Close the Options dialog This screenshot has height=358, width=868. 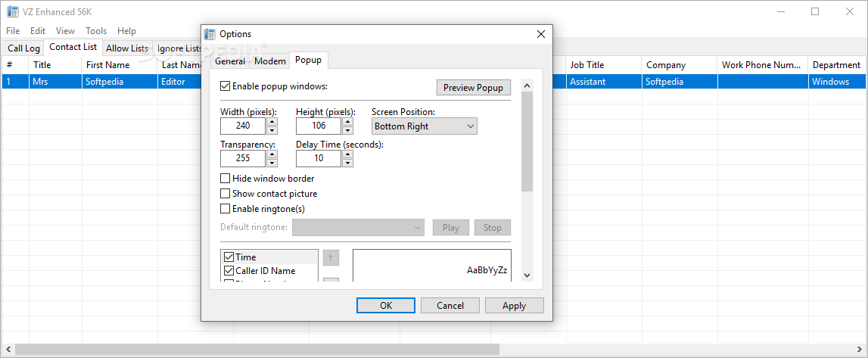pyautogui.click(x=541, y=34)
